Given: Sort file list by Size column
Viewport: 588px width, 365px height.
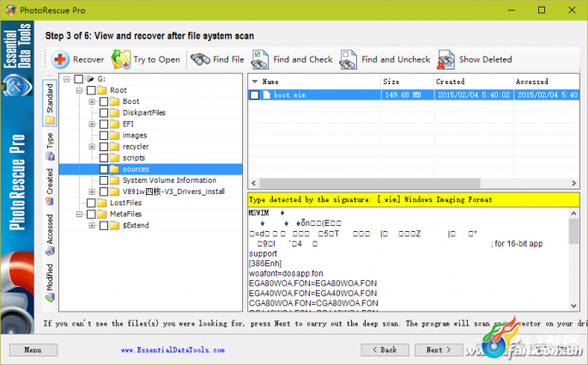Looking at the screenshot, I should (407, 82).
